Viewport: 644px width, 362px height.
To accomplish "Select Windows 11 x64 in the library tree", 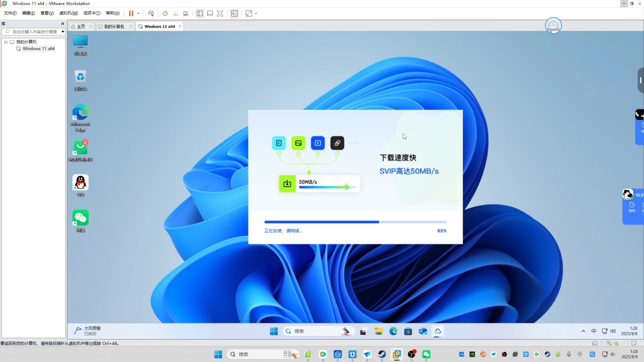I will coord(38,49).
